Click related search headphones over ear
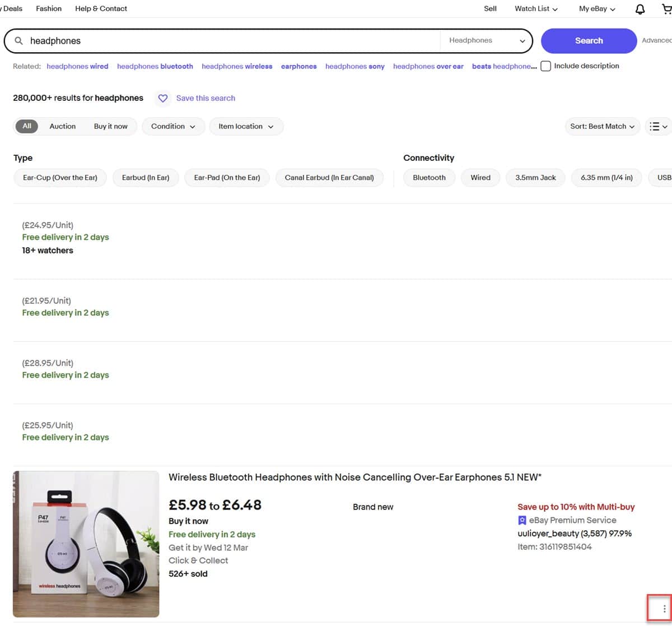The image size is (672, 626). pos(428,66)
